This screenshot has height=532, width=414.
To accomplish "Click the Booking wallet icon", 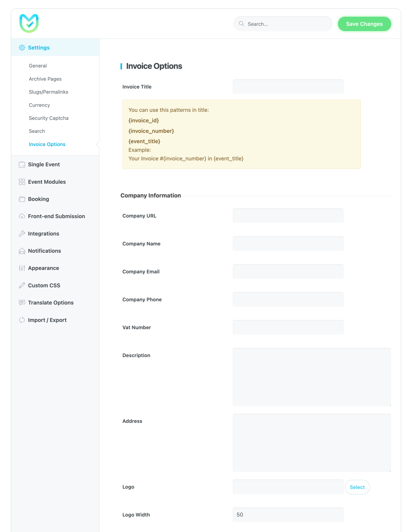I will [x=22, y=199].
